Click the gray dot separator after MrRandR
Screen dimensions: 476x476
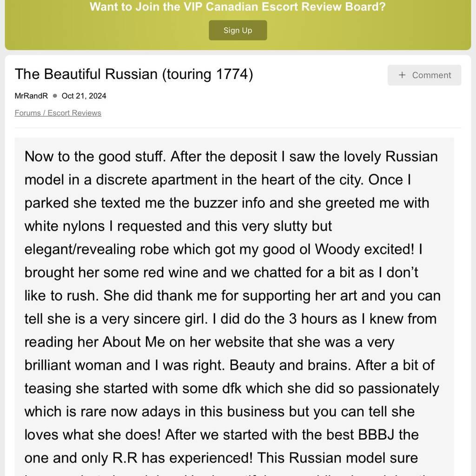pyautogui.click(x=55, y=96)
